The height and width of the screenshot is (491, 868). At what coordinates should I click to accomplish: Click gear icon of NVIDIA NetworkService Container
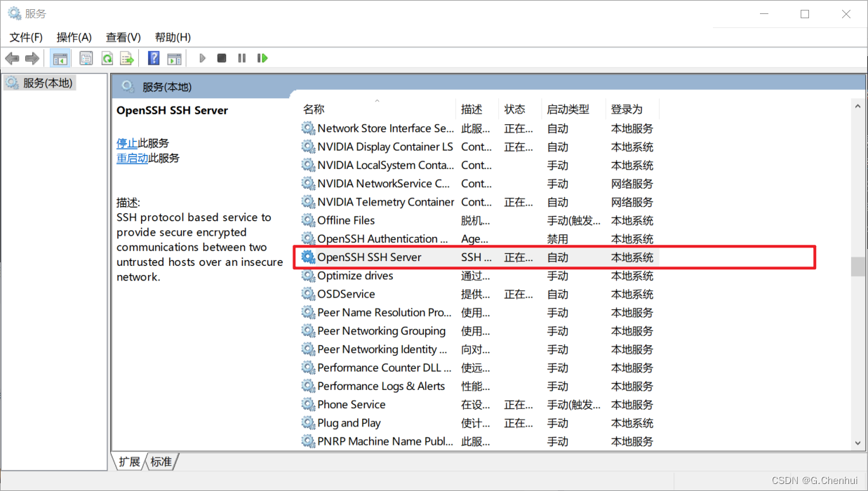(308, 183)
